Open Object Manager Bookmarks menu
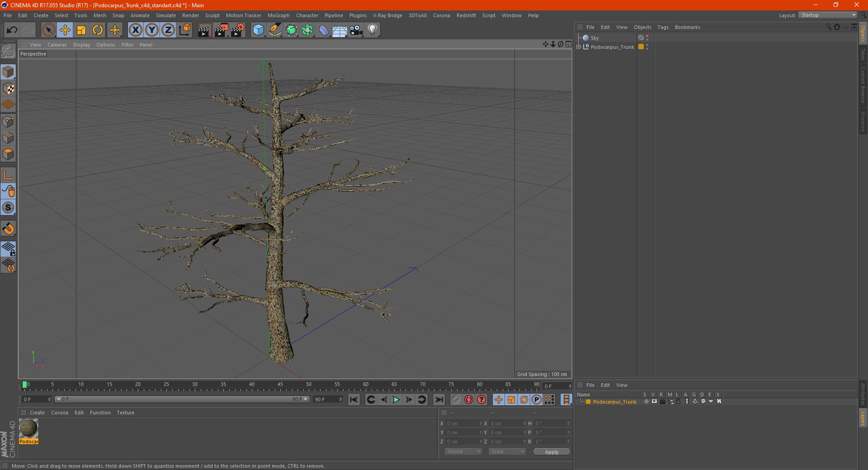The image size is (868, 470). click(687, 27)
